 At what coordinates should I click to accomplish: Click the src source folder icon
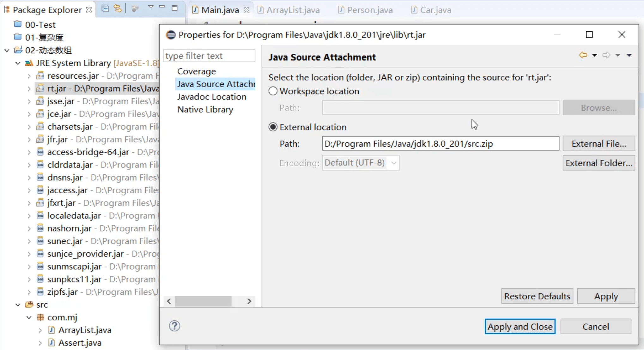(x=29, y=305)
